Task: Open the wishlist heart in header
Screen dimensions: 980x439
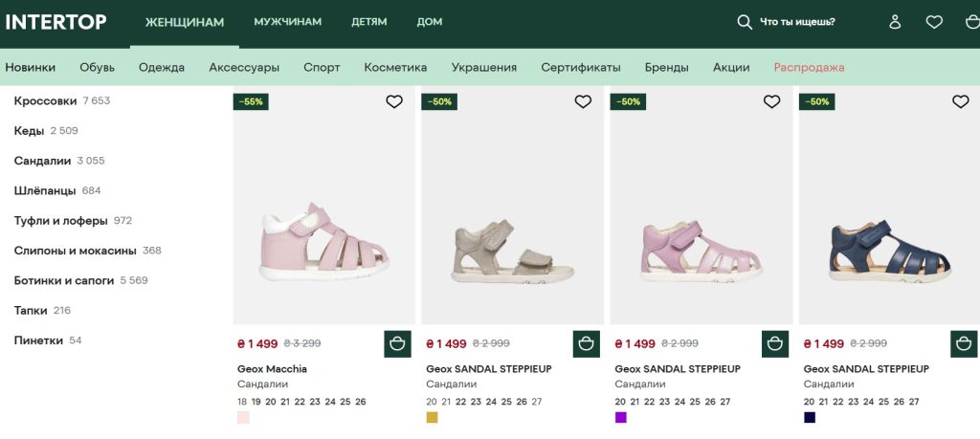Action: tap(934, 23)
